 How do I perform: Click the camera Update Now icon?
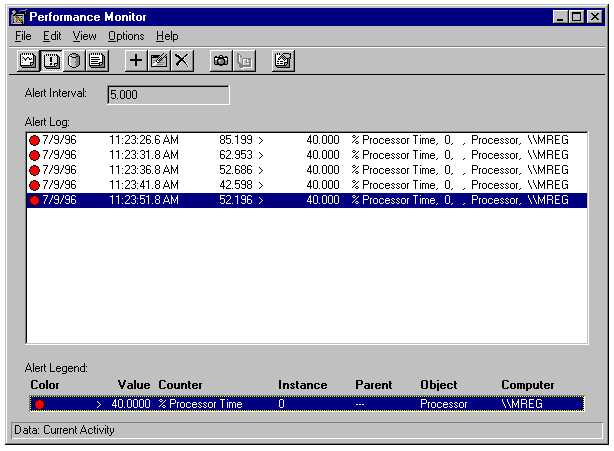coord(221,61)
